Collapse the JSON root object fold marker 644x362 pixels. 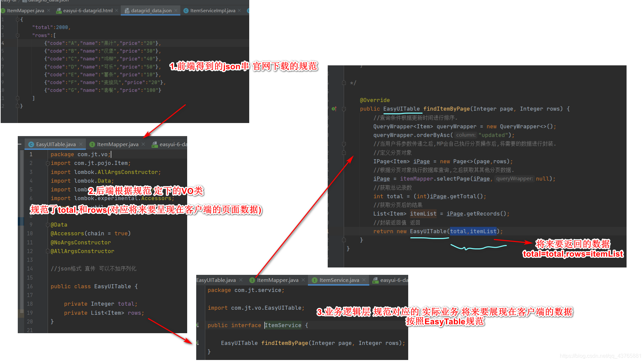pyautogui.click(x=17, y=20)
